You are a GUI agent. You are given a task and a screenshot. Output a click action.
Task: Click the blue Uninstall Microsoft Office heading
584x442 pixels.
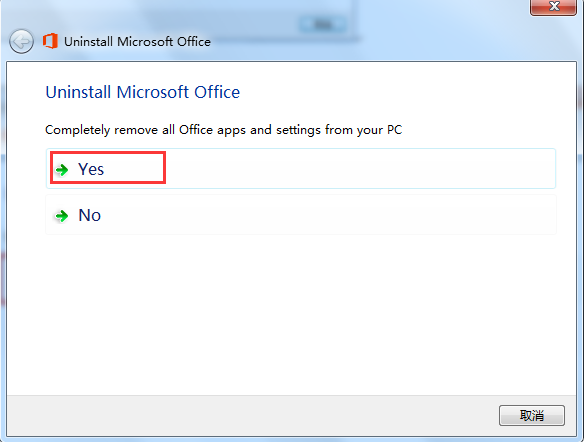pos(143,92)
